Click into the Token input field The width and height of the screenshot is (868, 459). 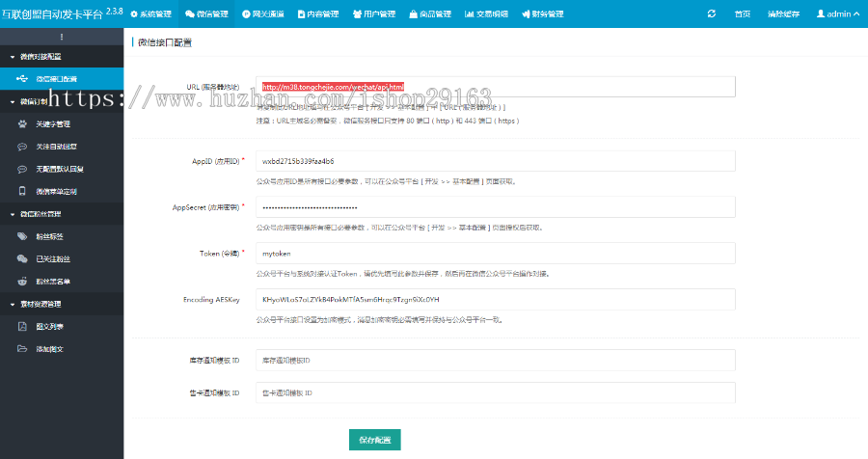click(x=496, y=254)
